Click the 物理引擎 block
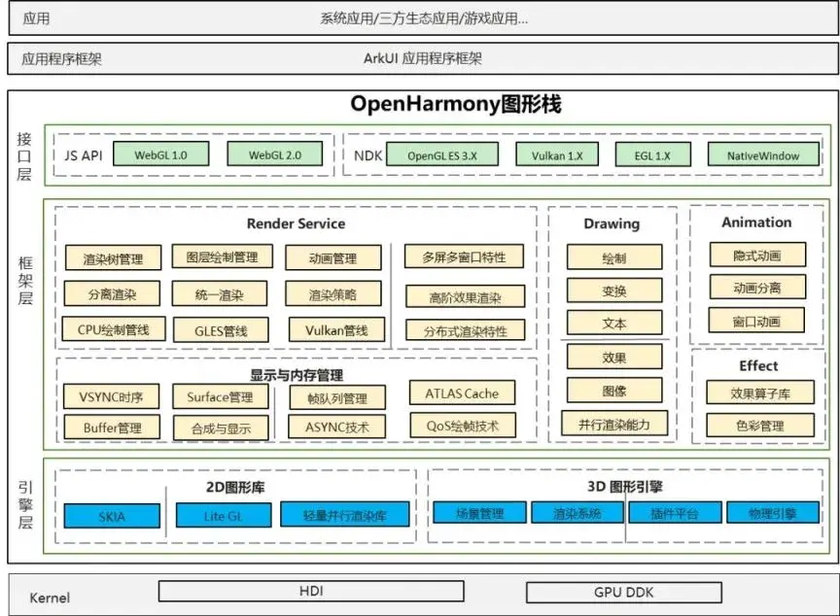The image size is (840, 616). tap(773, 513)
